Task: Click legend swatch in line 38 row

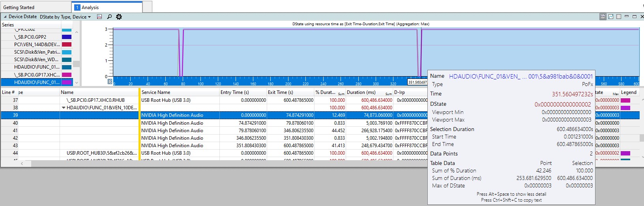Action: click(625, 108)
